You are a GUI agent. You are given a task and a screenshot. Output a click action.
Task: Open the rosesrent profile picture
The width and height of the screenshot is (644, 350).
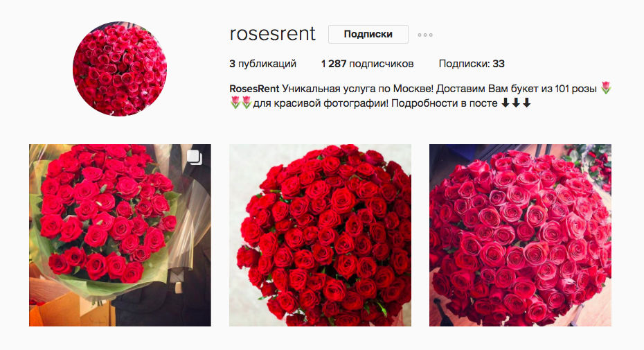(120, 69)
